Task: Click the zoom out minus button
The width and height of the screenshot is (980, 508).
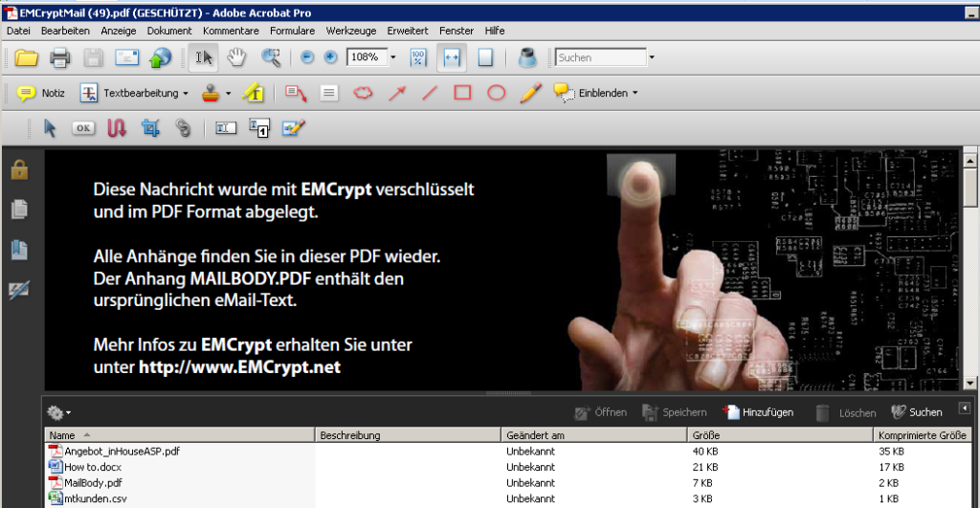Action: pyautogui.click(x=307, y=57)
